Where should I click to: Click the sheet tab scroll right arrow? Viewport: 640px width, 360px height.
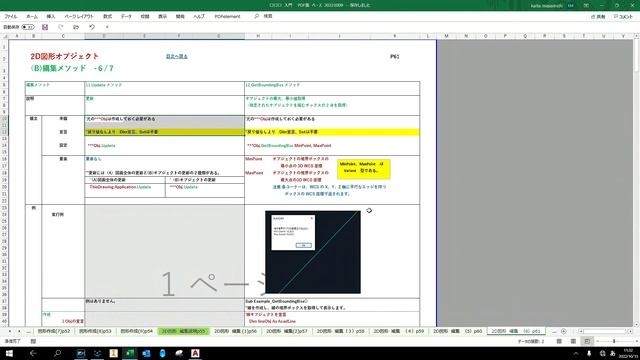(x=19, y=331)
